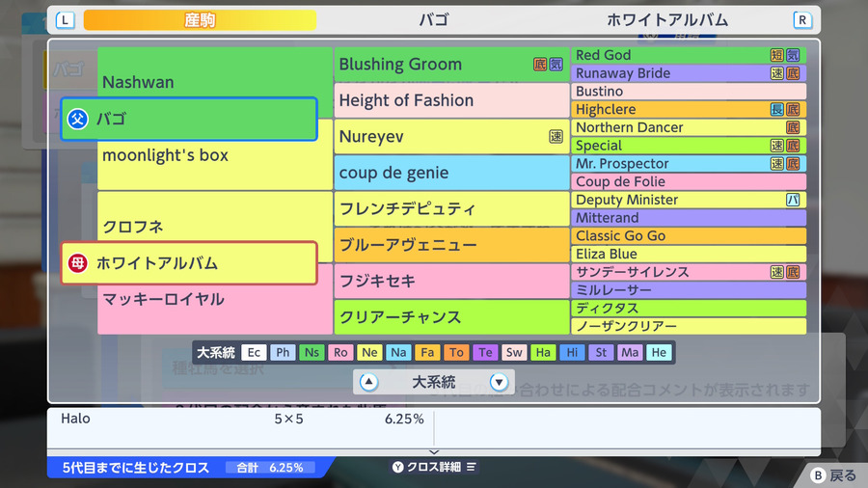The image size is (868, 488).
Task: Click the To bloodline color swatch
Action: tap(456, 352)
